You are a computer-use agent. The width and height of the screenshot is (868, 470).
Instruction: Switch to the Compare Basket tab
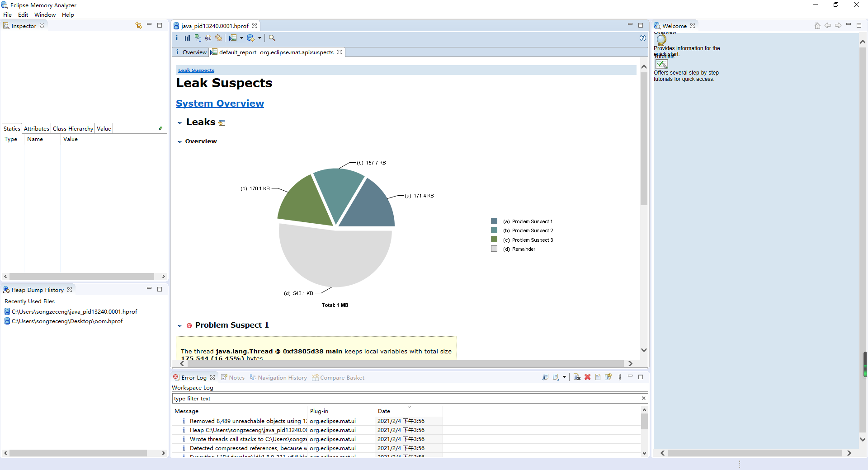click(338, 377)
